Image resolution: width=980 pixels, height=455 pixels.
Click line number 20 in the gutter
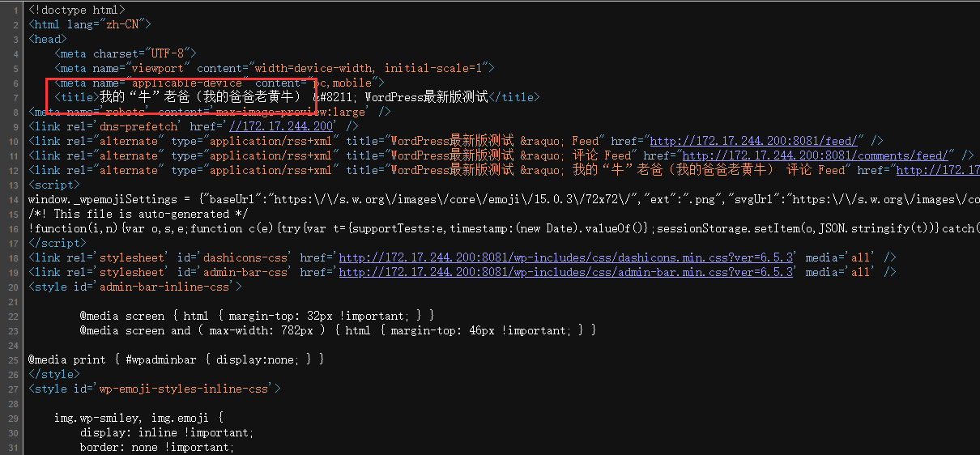click(x=14, y=287)
